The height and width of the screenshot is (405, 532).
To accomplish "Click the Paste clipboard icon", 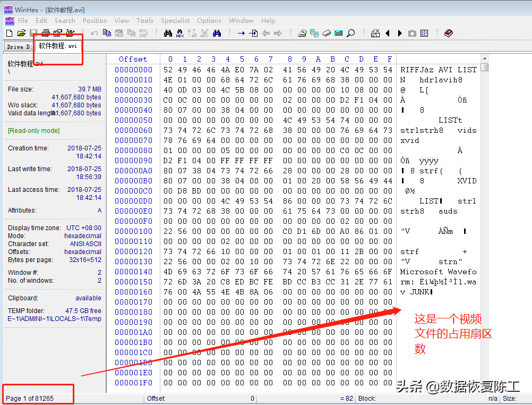I will [x=119, y=33].
